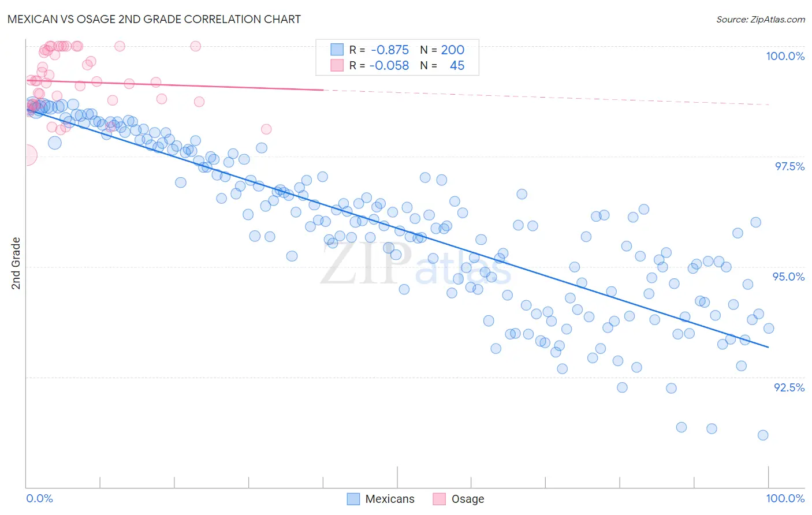Click the blue swatch in correlation box
Screen dimensions: 812x515
tap(337, 50)
